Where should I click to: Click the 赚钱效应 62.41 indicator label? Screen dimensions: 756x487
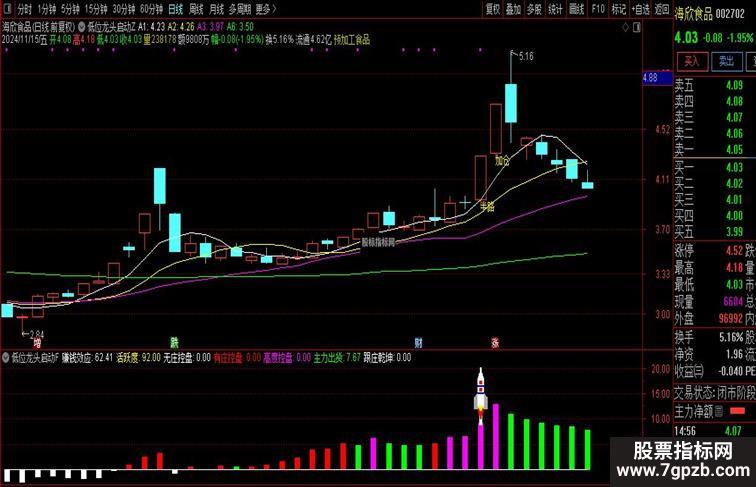pos(87,358)
